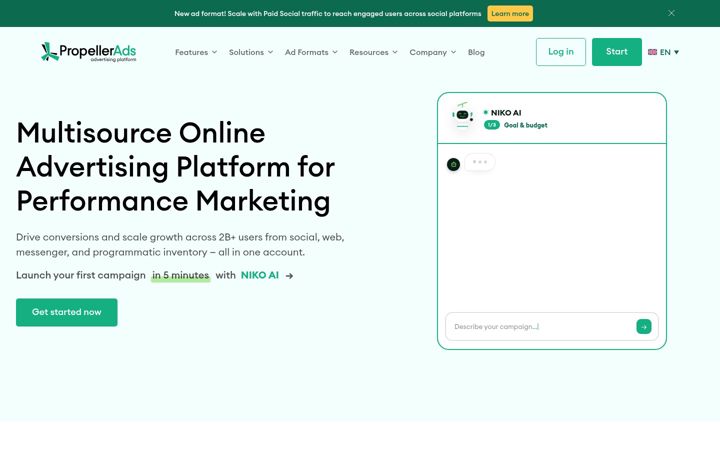Open the EN language selector

click(x=664, y=52)
